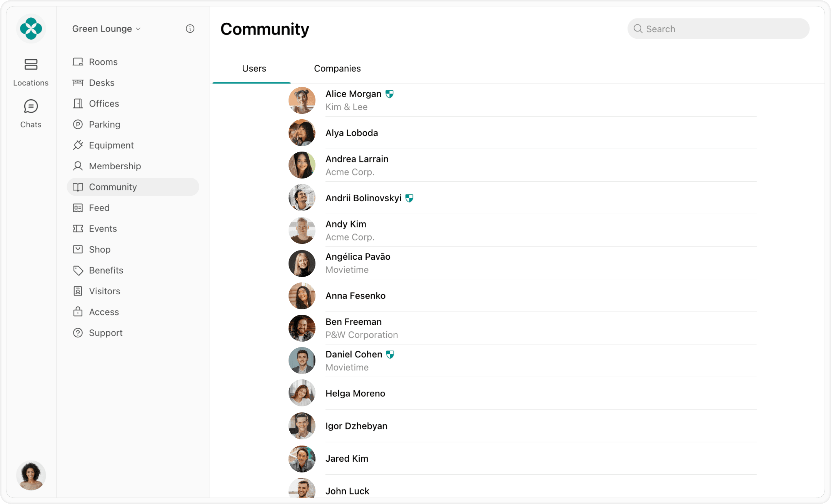Expand the Green Lounge location dropdown

point(138,28)
